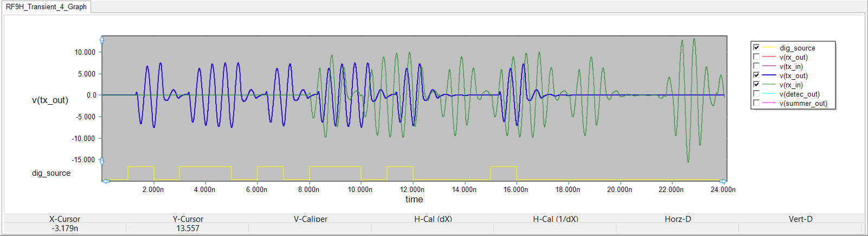Click the 10.000 y-axis tick label
Screen dimensions: 868x236
[85, 52]
